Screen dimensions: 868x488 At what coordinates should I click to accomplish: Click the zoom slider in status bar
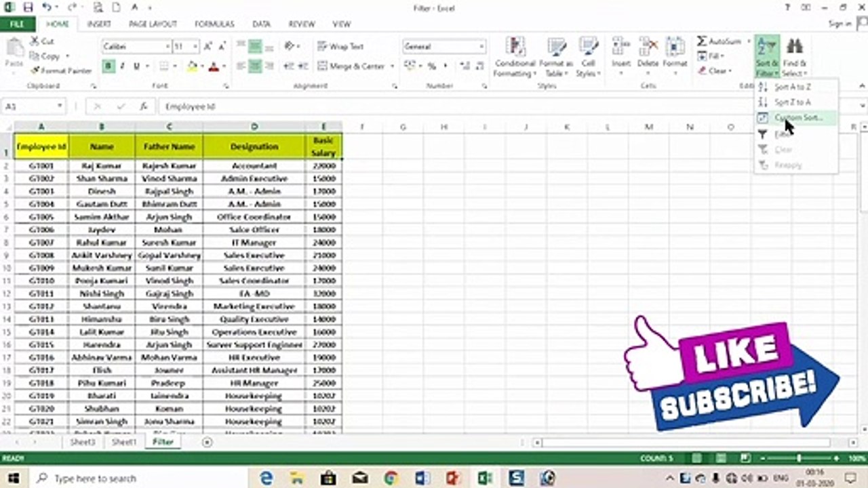(799, 459)
